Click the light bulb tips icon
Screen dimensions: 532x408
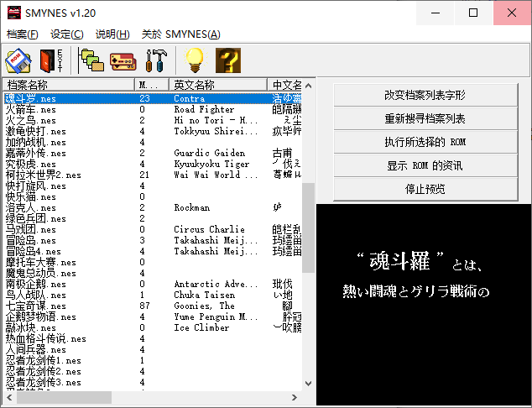[195, 60]
